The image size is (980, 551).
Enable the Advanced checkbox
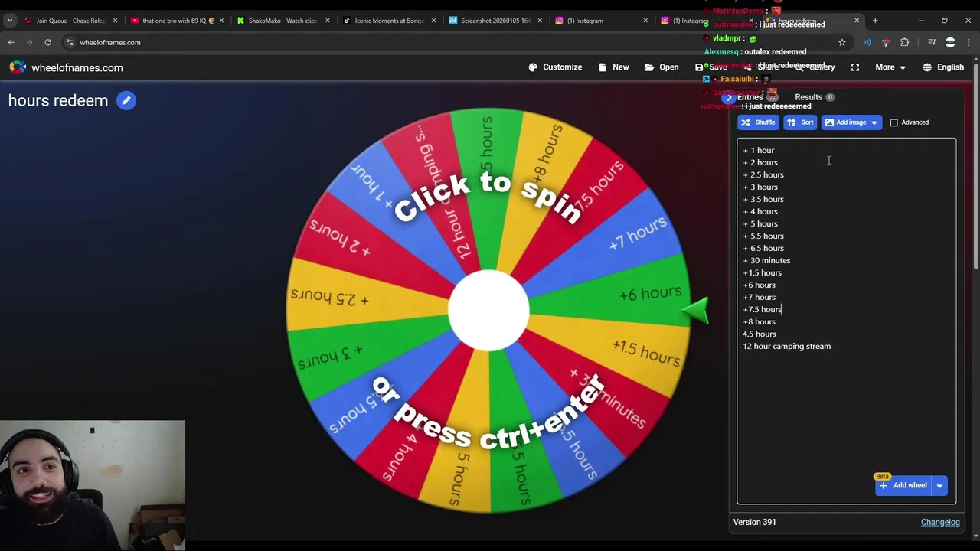[x=893, y=122]
